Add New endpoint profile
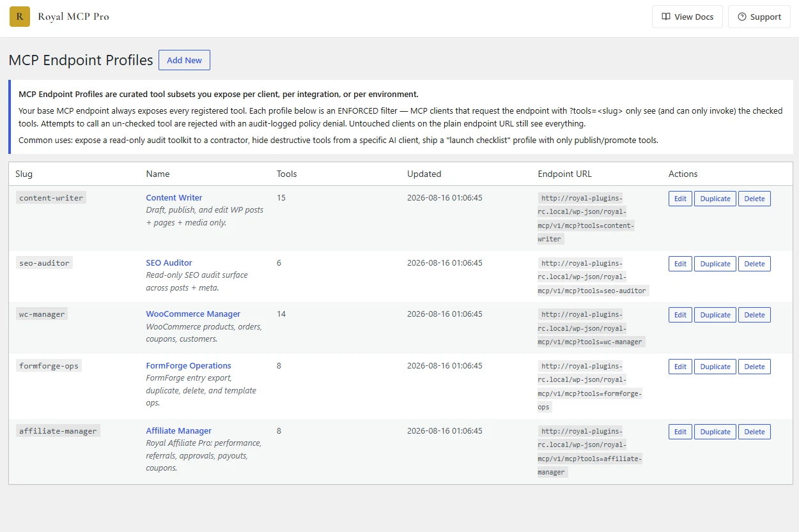This screenshot has width=799, height=532. 184,60
